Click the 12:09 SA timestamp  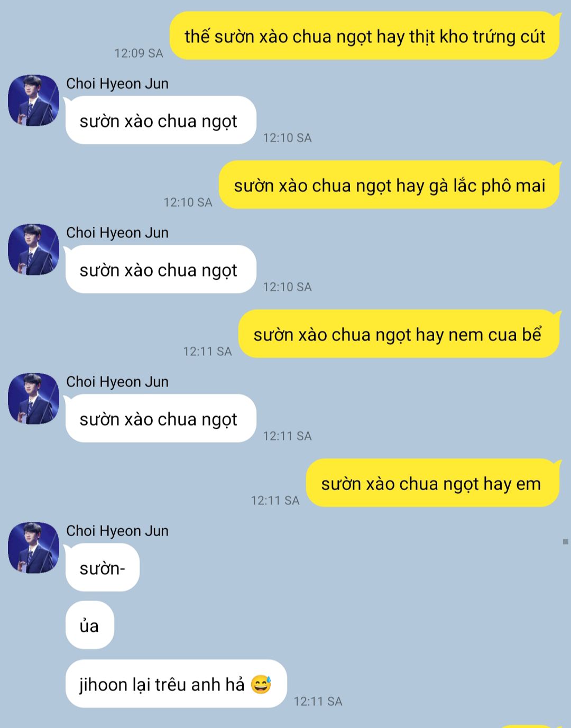(x=139, y=53)
